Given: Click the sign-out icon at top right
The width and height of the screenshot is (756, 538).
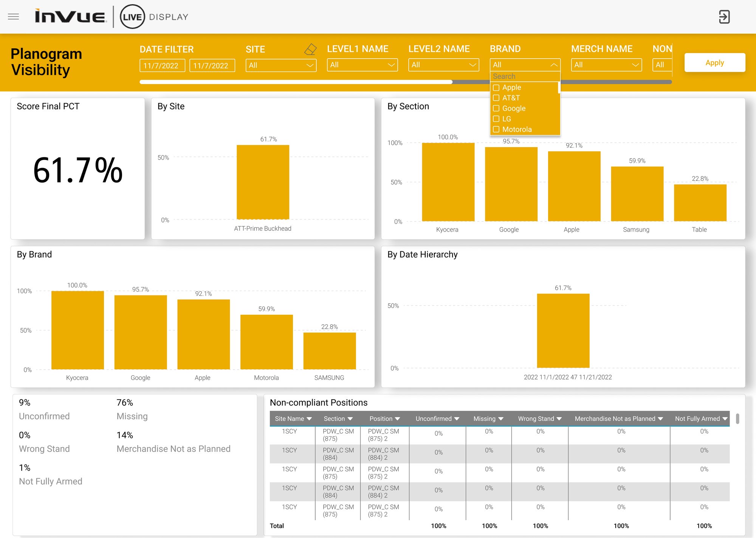Looking at the screenshot, I should click(724, 17).
